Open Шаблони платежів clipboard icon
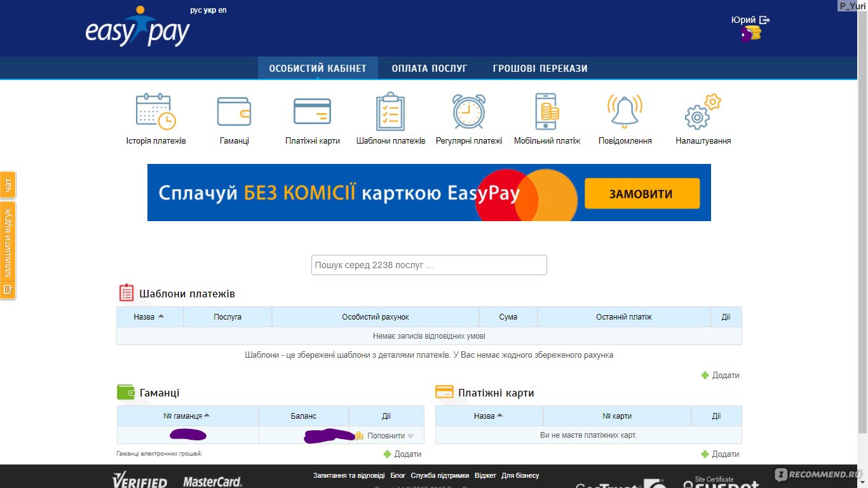868x488 pixels. (390, 111)
